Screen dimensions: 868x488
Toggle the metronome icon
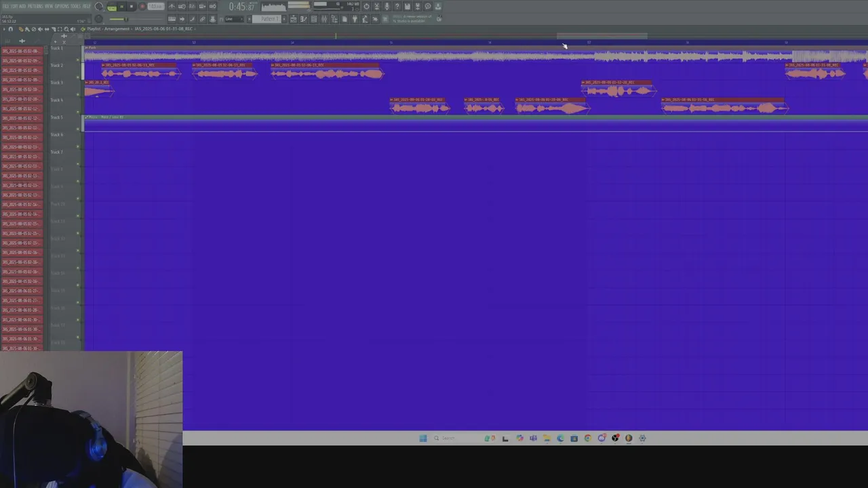[172, 7]
